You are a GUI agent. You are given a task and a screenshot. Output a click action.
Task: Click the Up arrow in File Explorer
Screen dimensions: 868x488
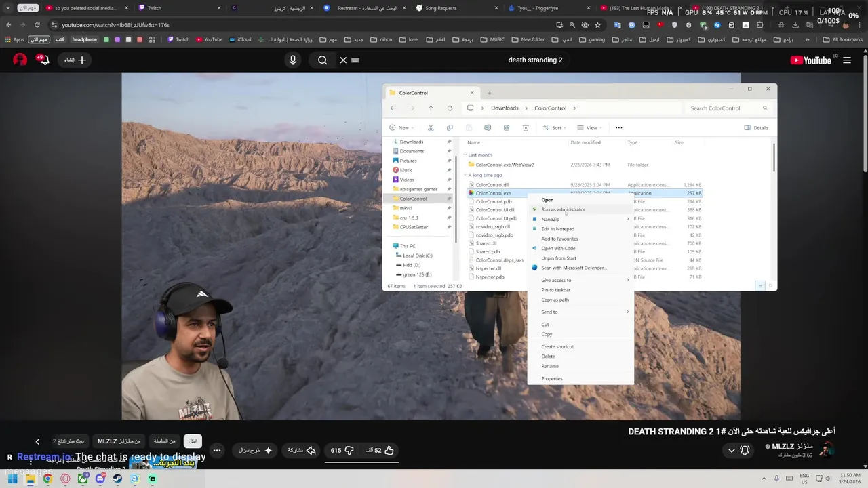click(431, 108)
